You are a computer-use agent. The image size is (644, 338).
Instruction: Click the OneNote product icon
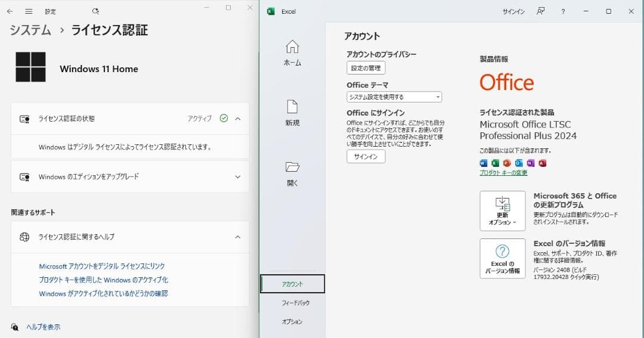pos(531,163)
